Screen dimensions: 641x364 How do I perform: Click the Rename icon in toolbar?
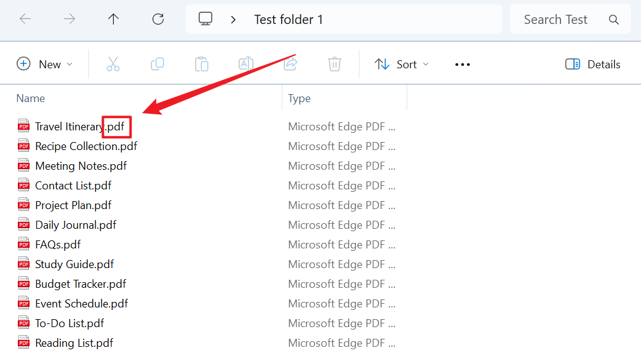(246, 64)
